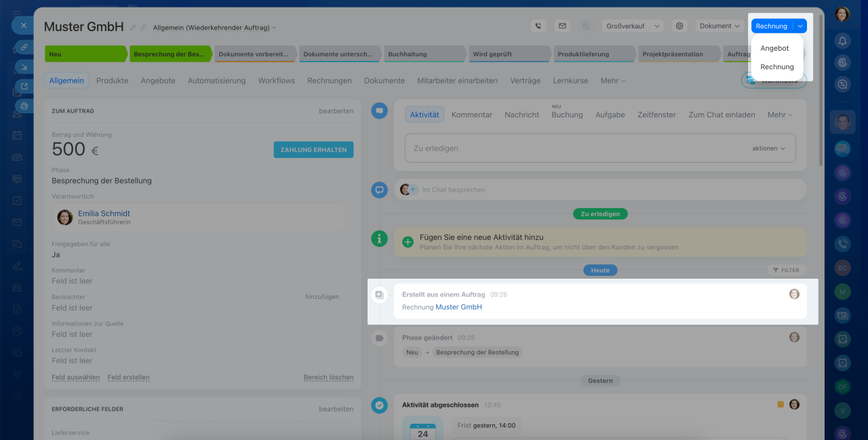Switch to the Kommentar tab
868x440 pixels.
tap(471, 115)
